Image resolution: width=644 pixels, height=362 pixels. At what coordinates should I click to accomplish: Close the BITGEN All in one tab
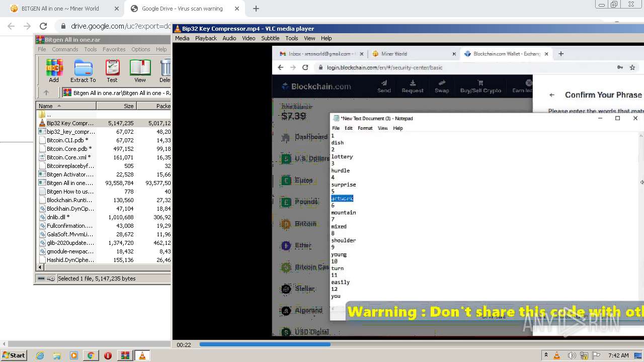click(116, 9)
